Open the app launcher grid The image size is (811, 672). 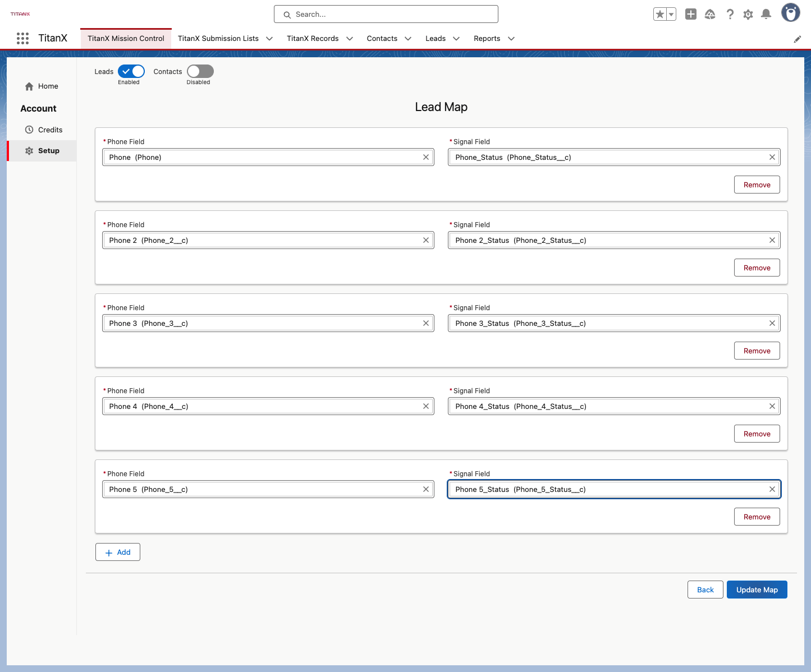pyautogui.click(x=22, y=38)
